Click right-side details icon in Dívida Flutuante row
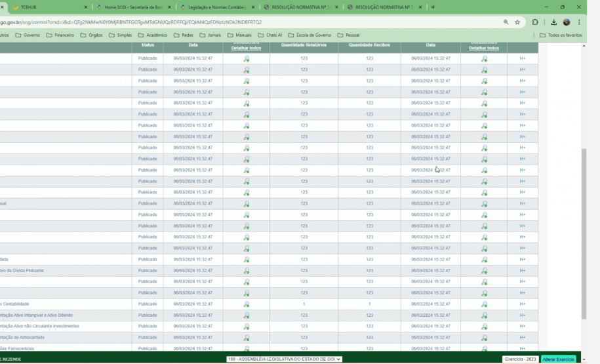The width and height of the screenshot is (600, 364). (485, 271)
